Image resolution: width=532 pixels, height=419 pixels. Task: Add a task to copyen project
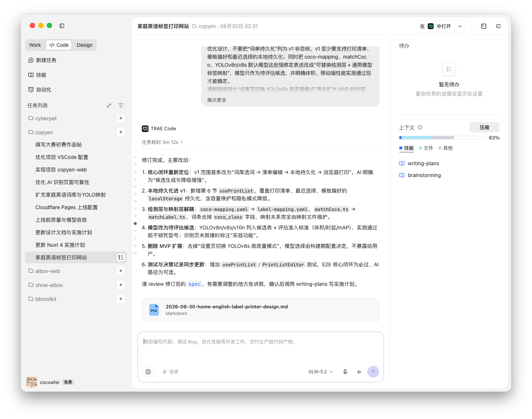[121, 132]
